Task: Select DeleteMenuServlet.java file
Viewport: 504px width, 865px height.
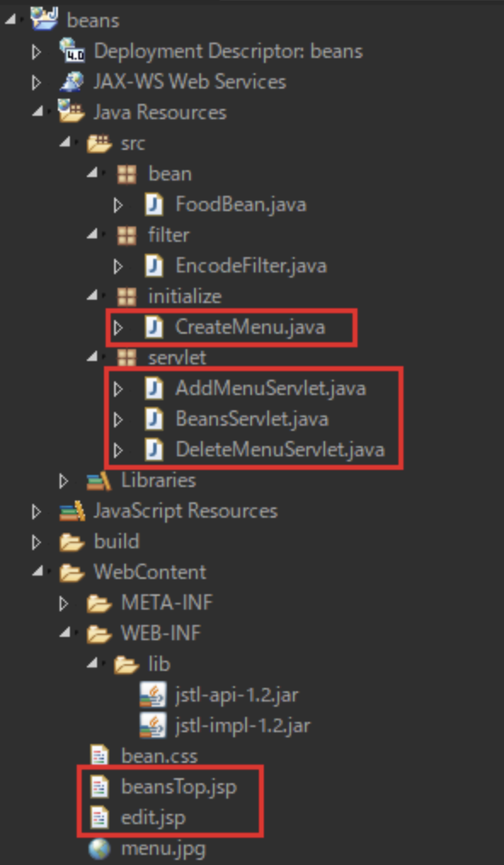Action: coord(279,450)
